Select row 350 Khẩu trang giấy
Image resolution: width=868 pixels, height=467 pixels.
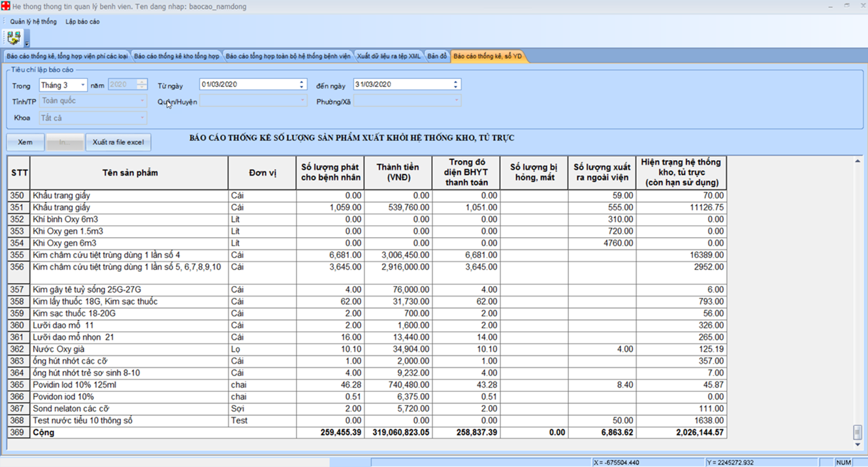click(367, 195)
